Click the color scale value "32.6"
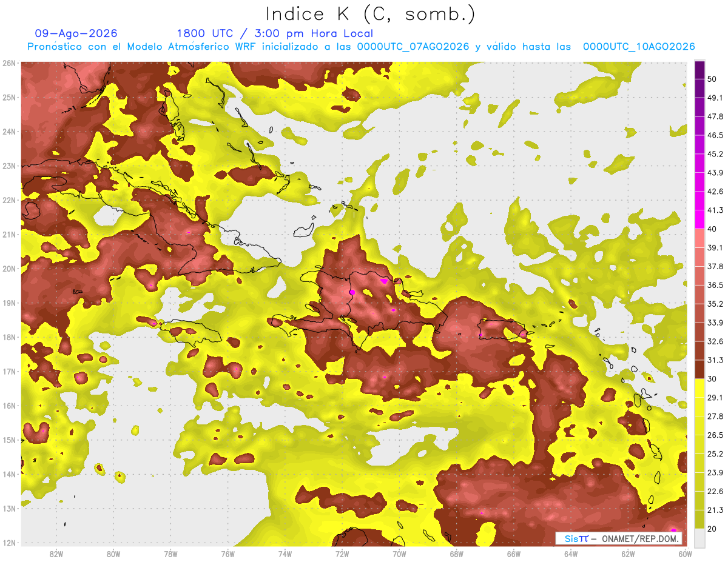The width and height of the screenshot is (728, 562). tap(715, 341)
